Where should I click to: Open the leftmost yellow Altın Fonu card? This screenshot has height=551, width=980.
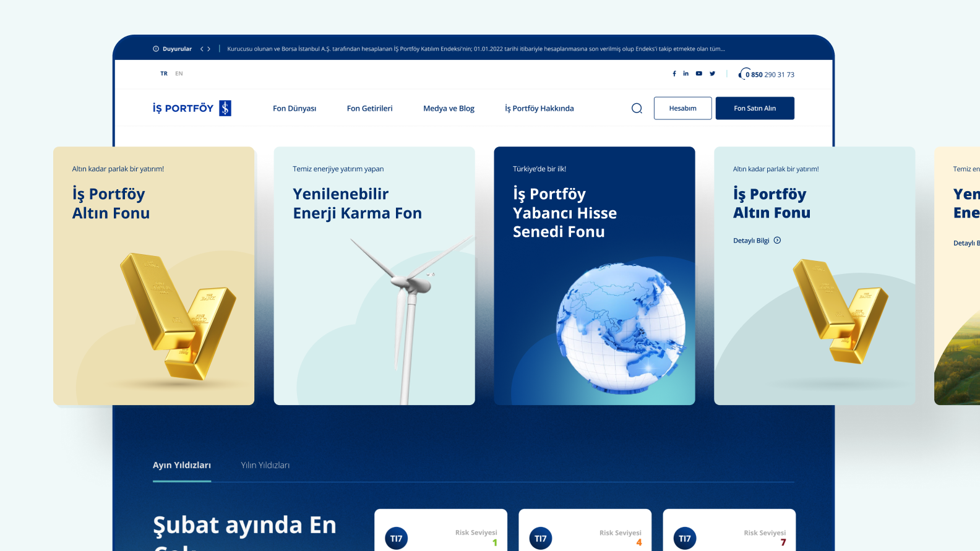[153, 276]
